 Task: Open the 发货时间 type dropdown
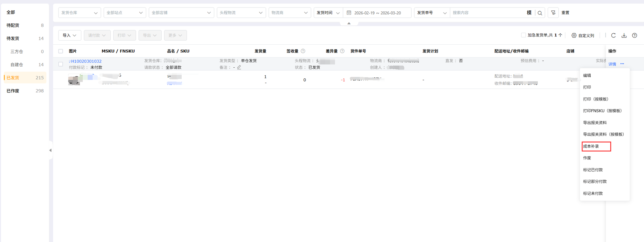tap(328, 13)
